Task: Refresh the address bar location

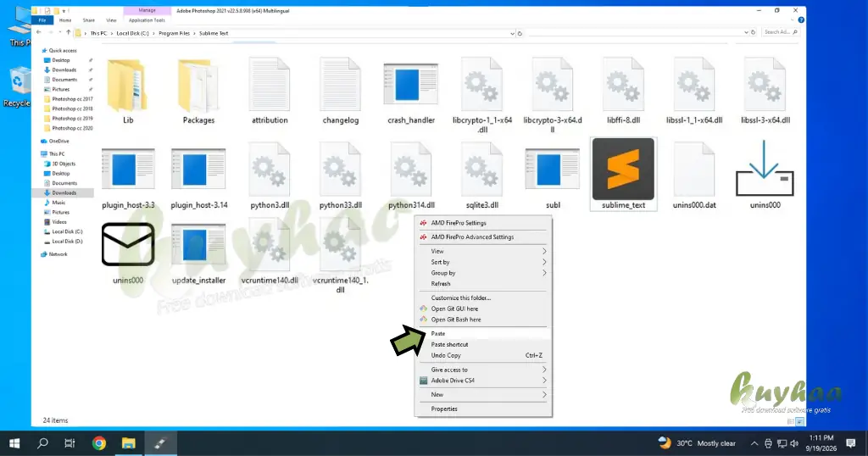Action: coord(520,33)
